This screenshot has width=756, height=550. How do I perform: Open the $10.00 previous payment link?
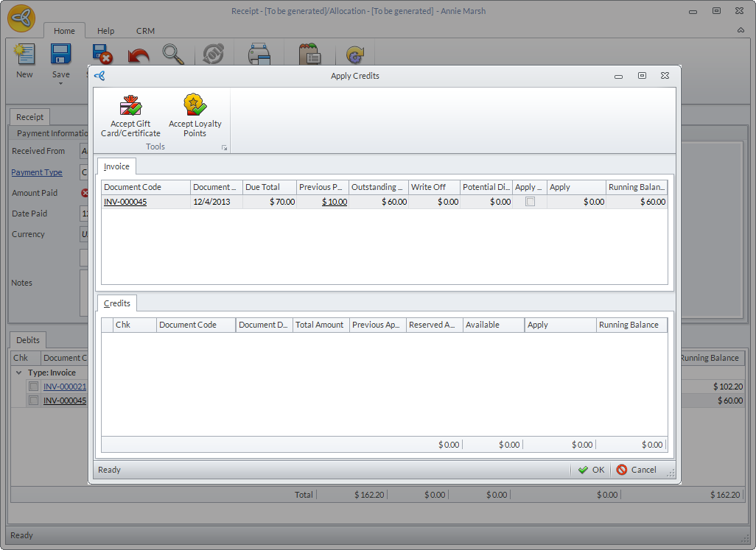(x=335, y=202)
